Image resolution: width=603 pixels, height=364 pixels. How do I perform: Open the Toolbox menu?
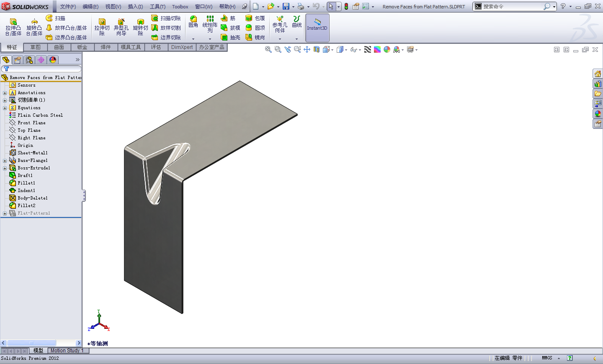pyautogui.click(x=180, y=7)
